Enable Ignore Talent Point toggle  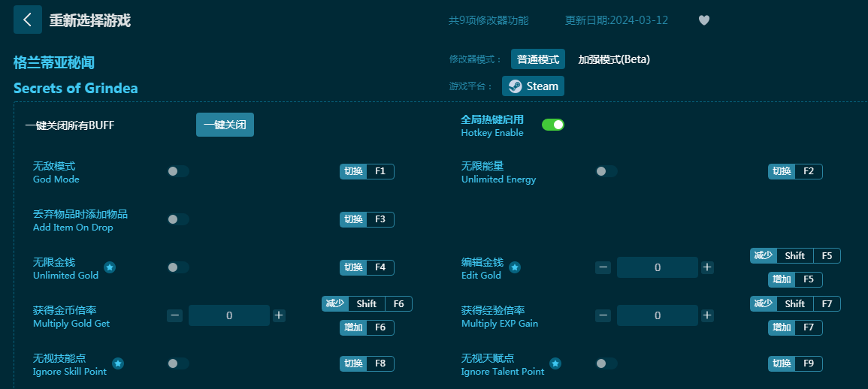[606, 363]
